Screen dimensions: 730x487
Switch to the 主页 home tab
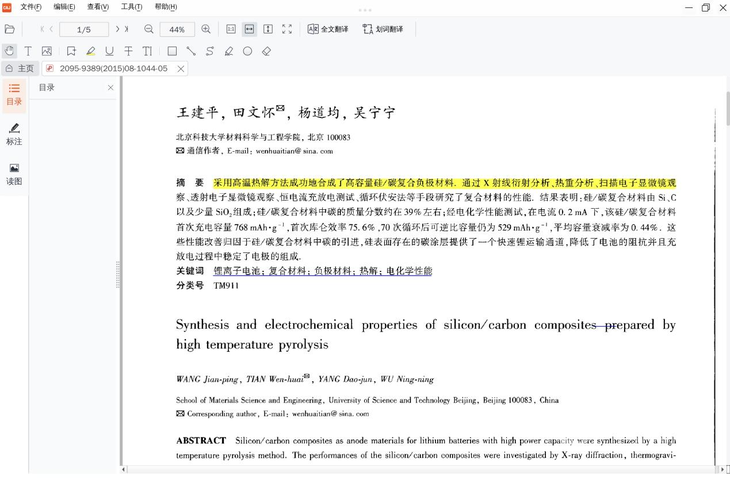click(20, 69)
